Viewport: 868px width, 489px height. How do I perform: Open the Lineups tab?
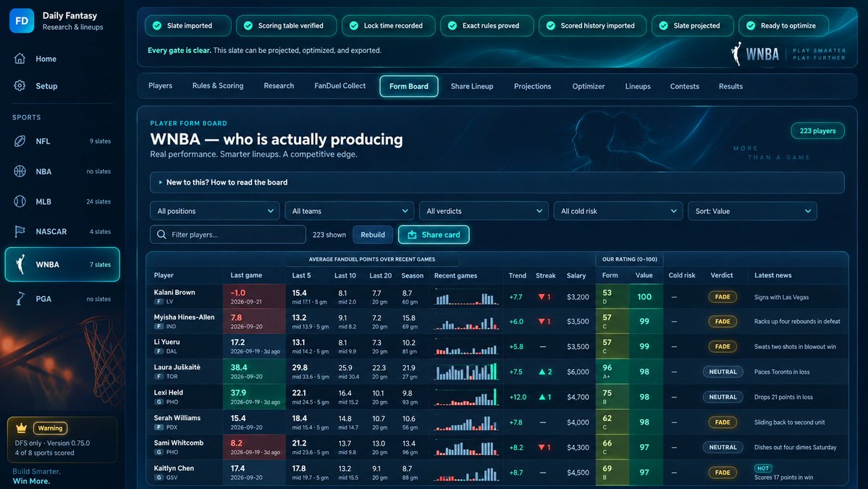(x=638, y=86)
